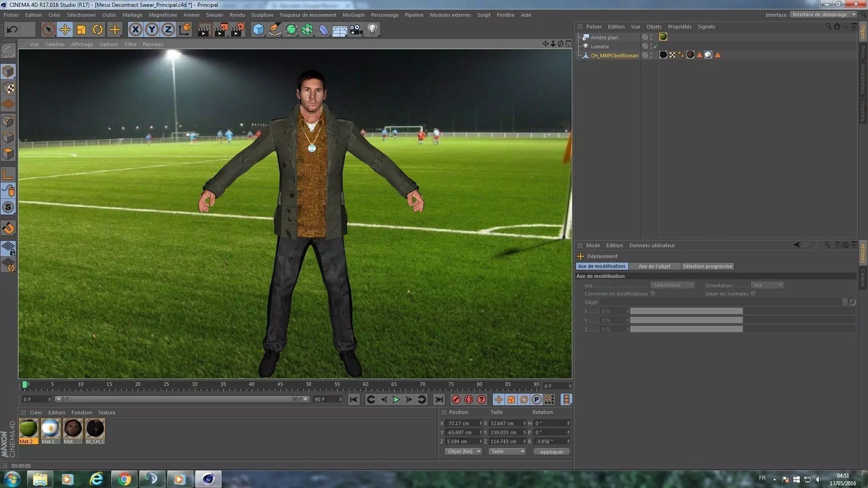Activate the Scale tool
Viewport: 868px width, 488px height.
coord(81,30)
